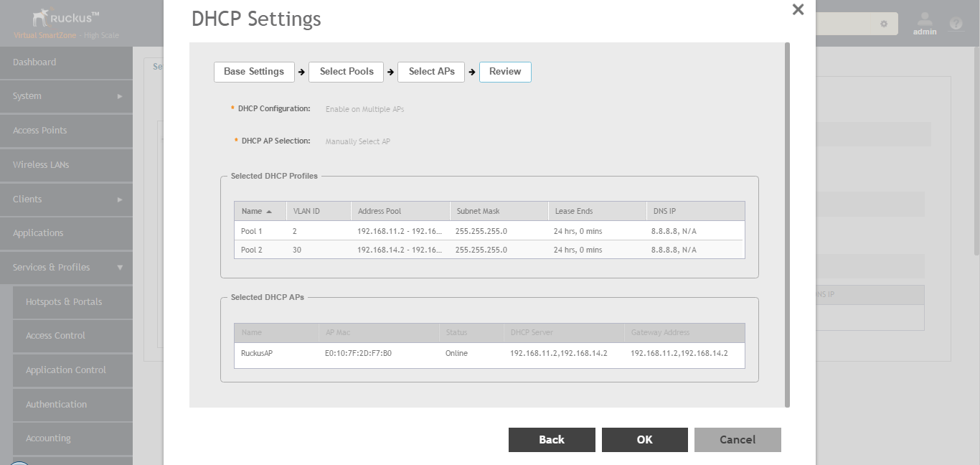This screenshot has height=465, width=980.
Task: Switch to the Select APs step
Action: [x=431, y=72]
